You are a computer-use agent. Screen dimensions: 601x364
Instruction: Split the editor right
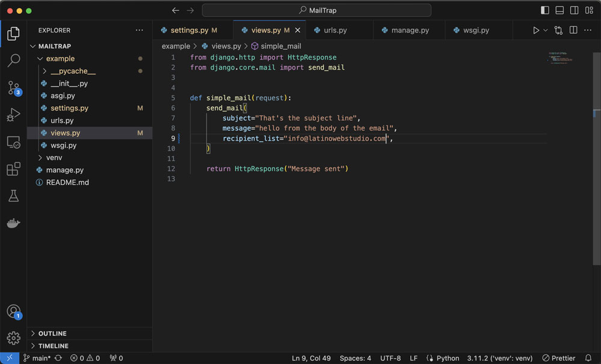[573, 30]
